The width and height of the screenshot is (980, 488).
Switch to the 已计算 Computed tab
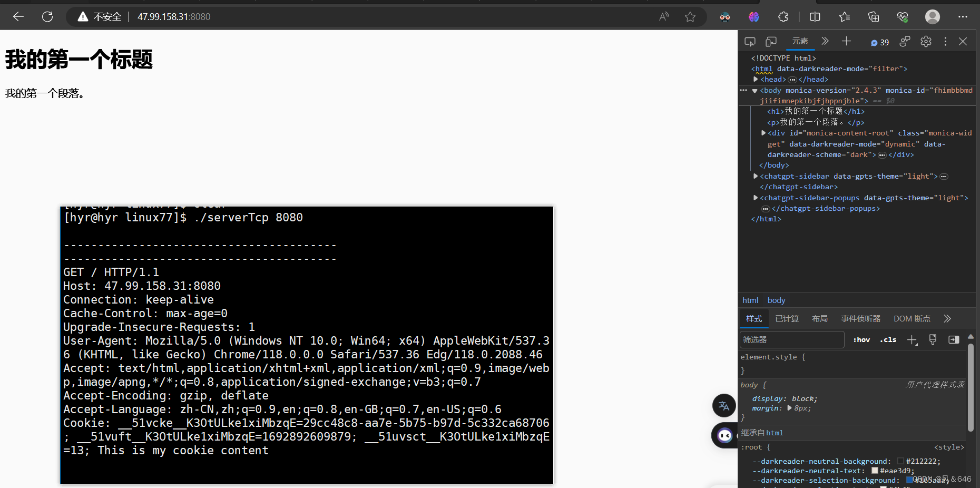point(787,319)
